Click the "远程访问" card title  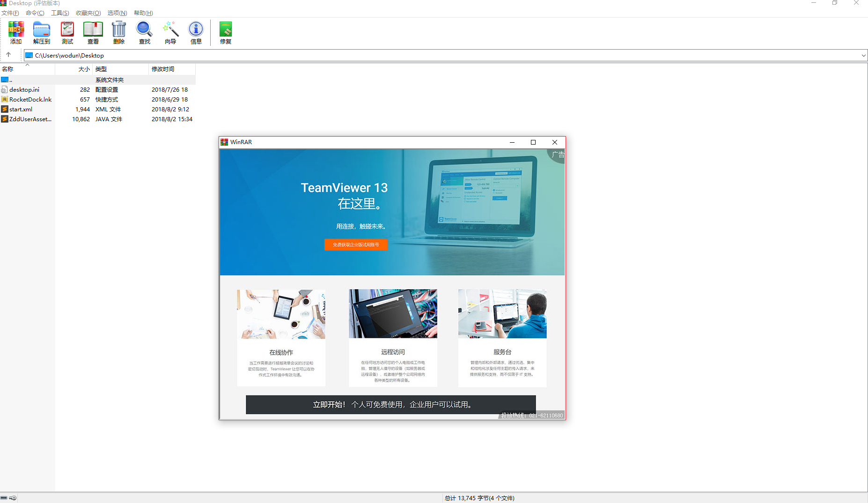(x=393, y=352)
